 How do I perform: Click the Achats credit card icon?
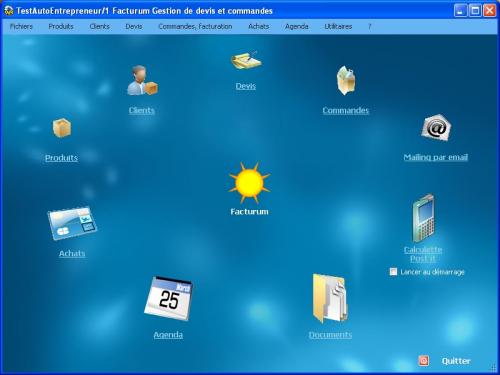pyautogui.click(x=72, y=223)
